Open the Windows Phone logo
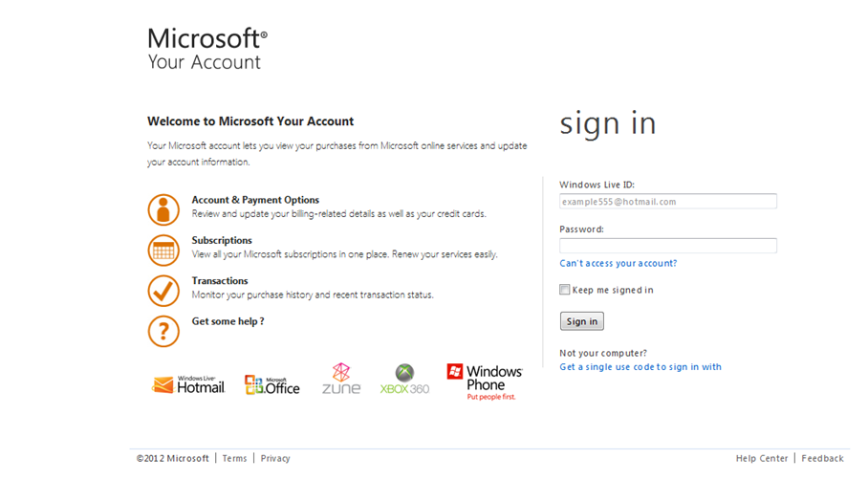The image size is (868, 480). coord(485,381)
